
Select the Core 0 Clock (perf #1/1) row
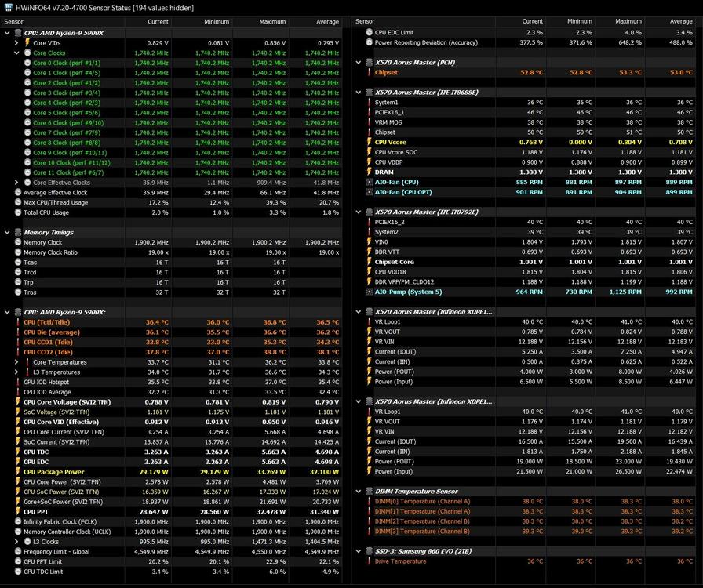(x=66, y=63)
